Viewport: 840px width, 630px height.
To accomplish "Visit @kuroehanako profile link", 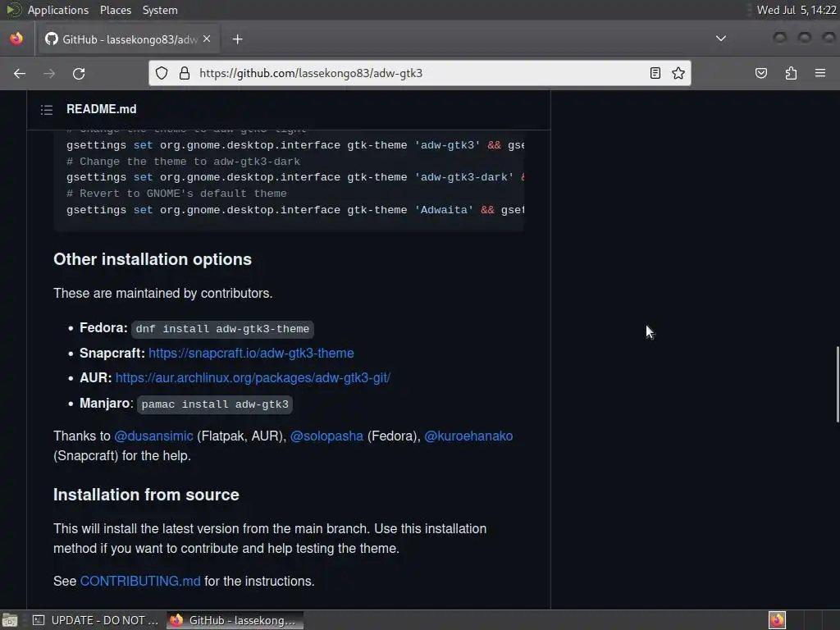I will tap(468, 436).
